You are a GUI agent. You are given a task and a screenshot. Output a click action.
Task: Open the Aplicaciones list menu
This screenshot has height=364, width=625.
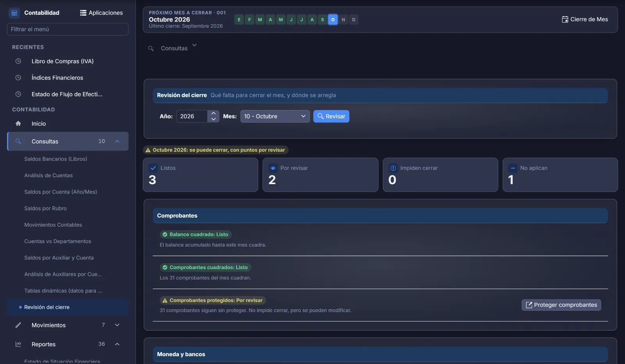point(101,13)
